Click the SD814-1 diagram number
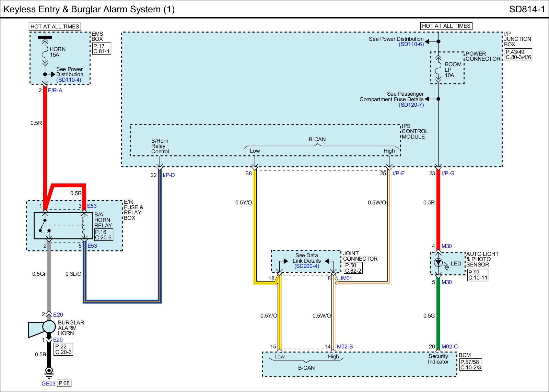This screenshot has height=392, width=549. click(527, 9)
